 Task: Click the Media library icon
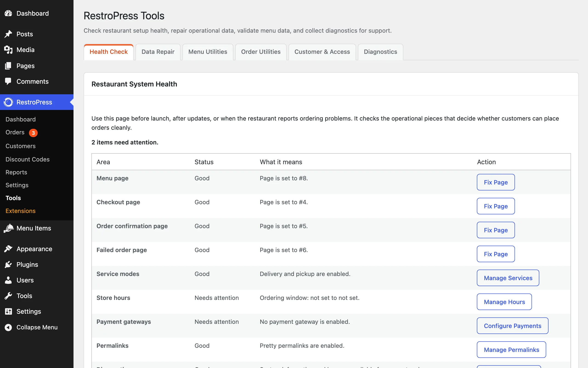tap(8, 50)
